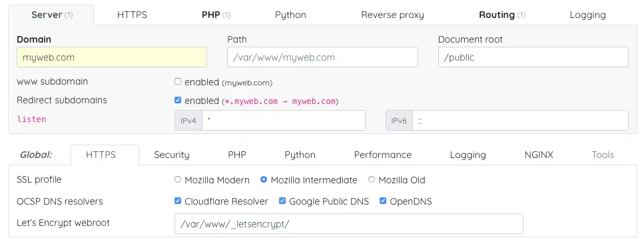Open the Reverse proxy tab
644x246 pixels.
[x=392, y=15]
